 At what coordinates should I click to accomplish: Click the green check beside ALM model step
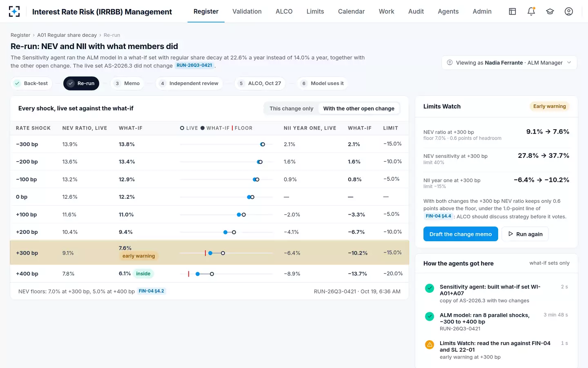tap(430, 316)
